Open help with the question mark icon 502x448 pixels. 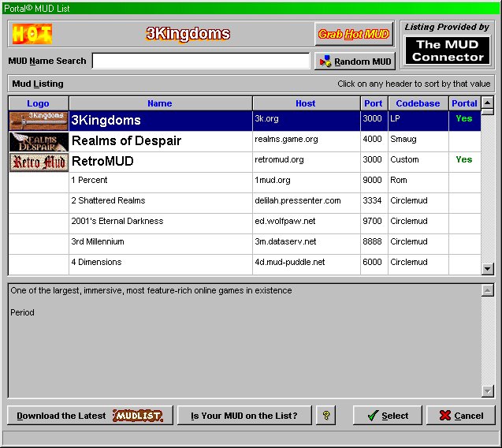[326, 416]
